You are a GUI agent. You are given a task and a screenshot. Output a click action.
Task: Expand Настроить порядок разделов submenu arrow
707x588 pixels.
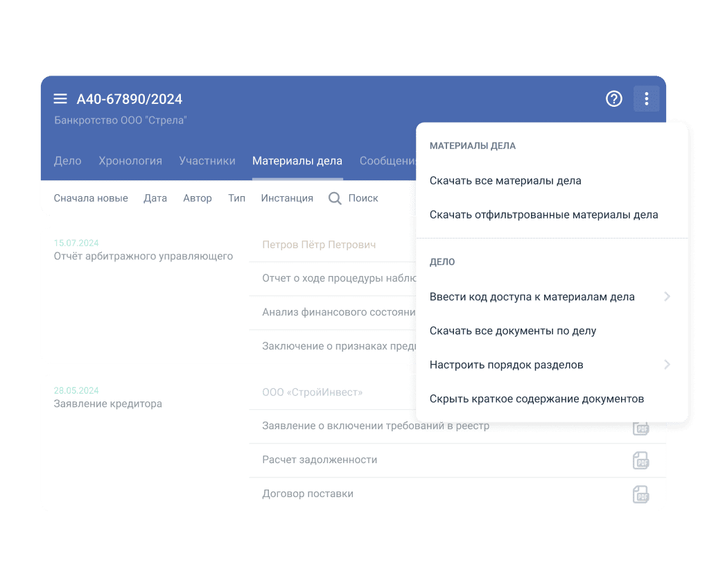tap(667, 365)
